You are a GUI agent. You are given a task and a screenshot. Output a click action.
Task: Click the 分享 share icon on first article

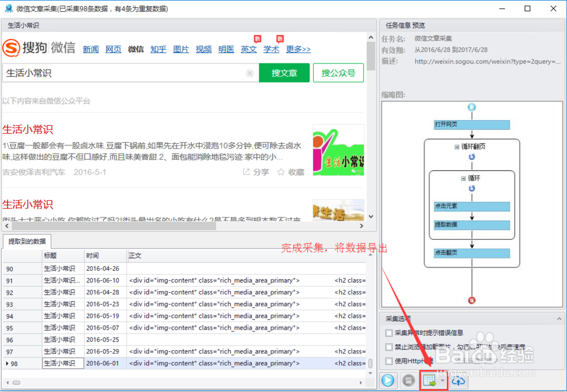coord(246,172)
